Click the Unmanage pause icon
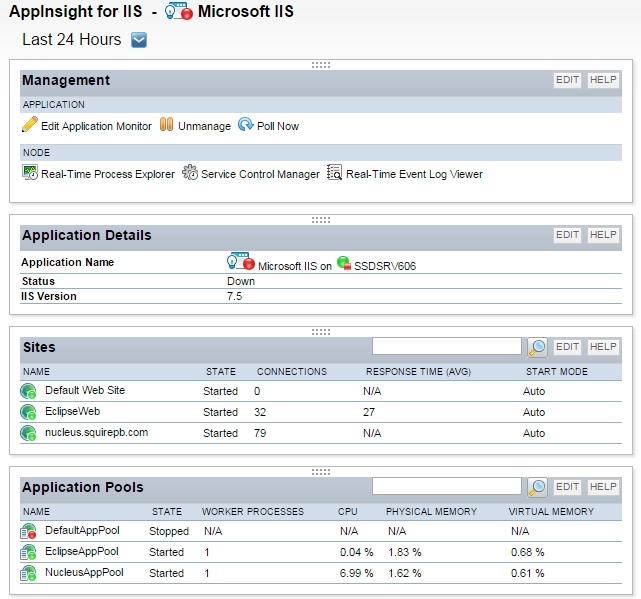 point(166,124)
